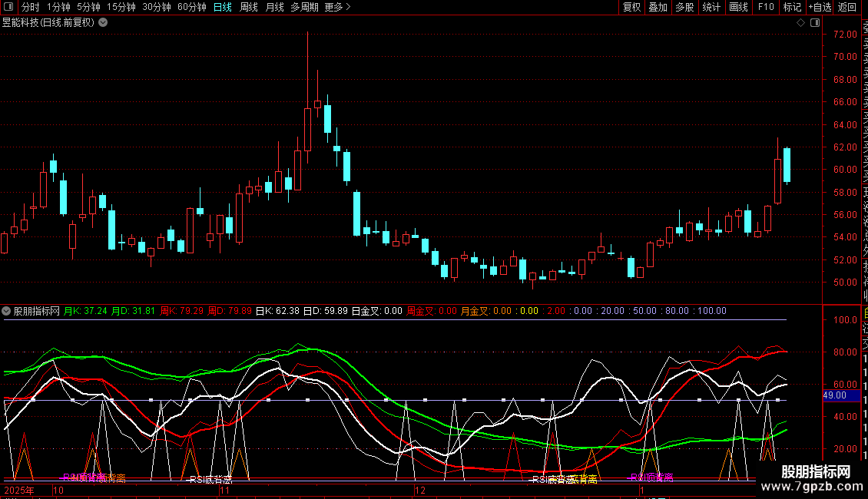Select the 5分钟 period tab
This screenshot has width=868, height=499.
88,7
